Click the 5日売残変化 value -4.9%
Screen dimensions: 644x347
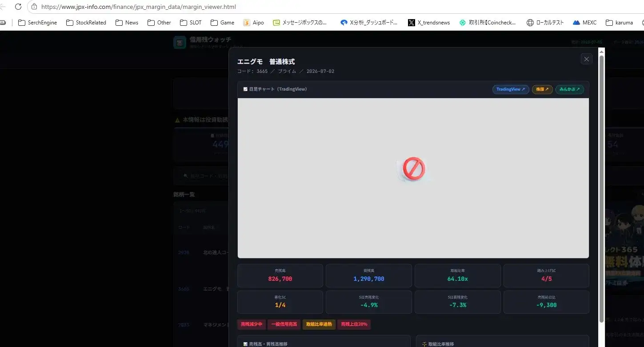(369, 305)
